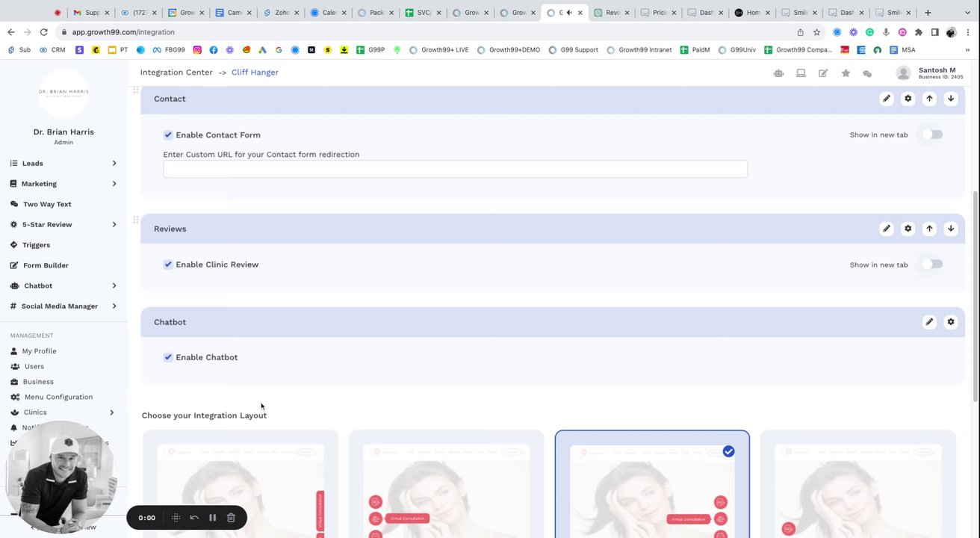Select the second integration layout thumbnail
The height and width of the screenshot is (538, 980).
[x=446, y=484]
